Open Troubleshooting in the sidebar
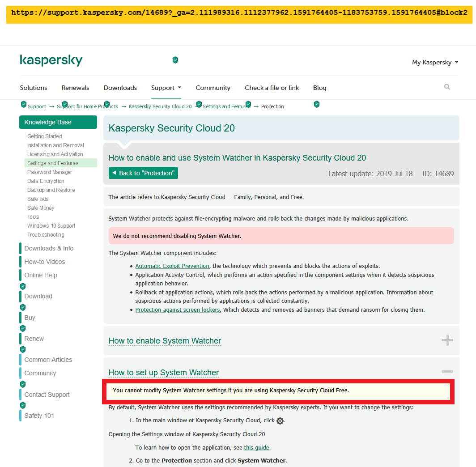Screen dimensions: 476x467 click(46, 234)
